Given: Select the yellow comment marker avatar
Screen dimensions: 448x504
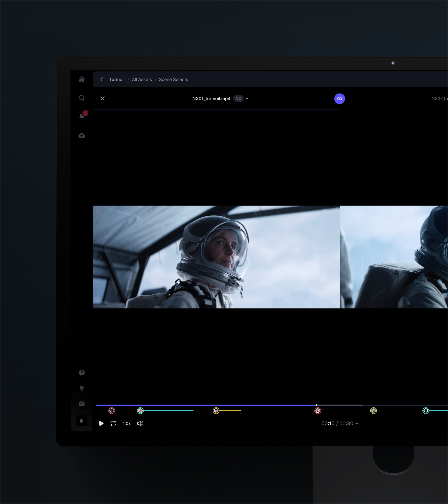Looking at the screenshot, I should (216, 410).
